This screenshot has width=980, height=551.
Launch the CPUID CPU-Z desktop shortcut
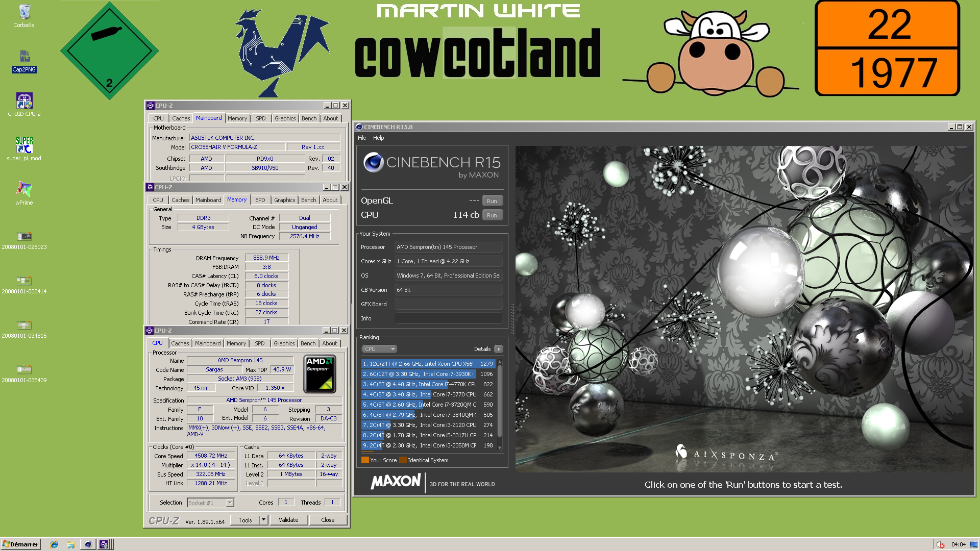click(x=24, y=105)
